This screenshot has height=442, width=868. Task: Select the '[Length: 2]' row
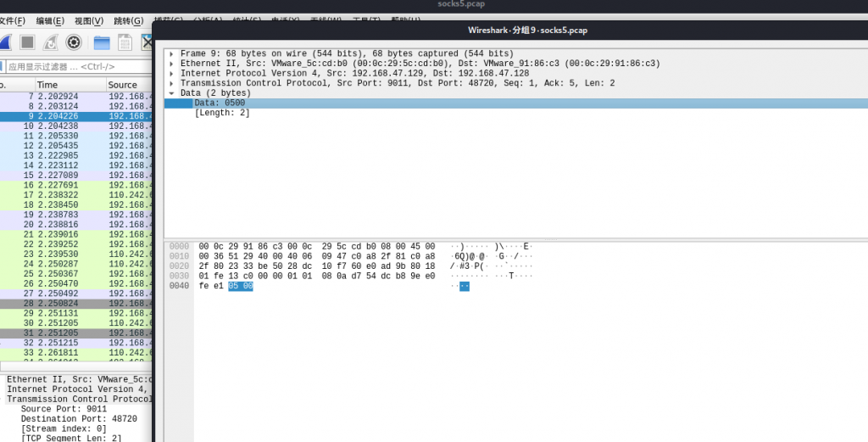516,113
